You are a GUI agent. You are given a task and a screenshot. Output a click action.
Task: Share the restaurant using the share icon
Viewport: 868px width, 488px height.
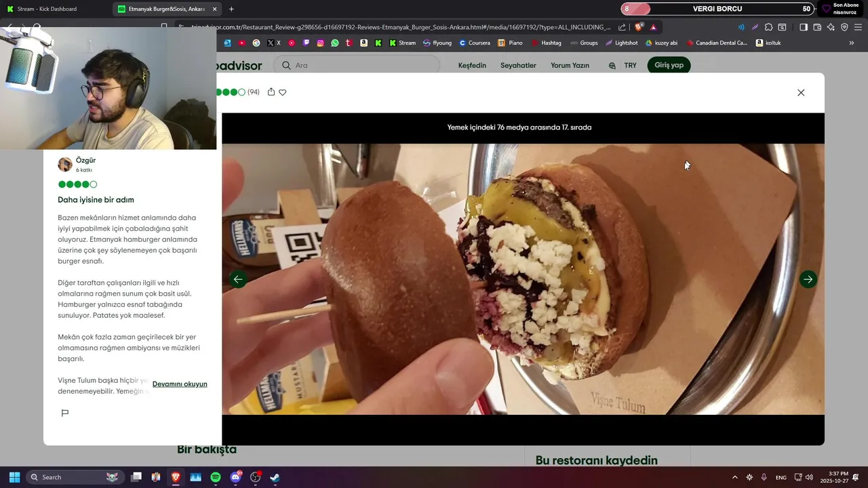pos(271,91)
